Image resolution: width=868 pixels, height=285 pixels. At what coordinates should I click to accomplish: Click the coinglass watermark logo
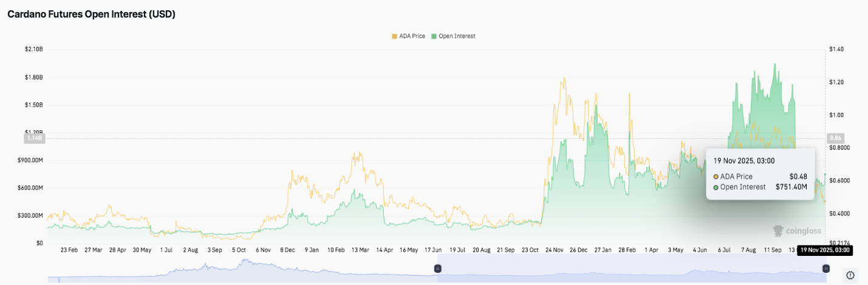[x=795, y=230]
